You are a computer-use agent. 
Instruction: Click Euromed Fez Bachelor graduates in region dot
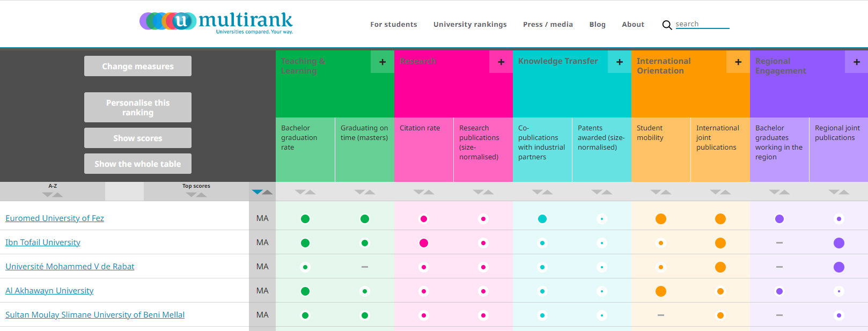779,219
